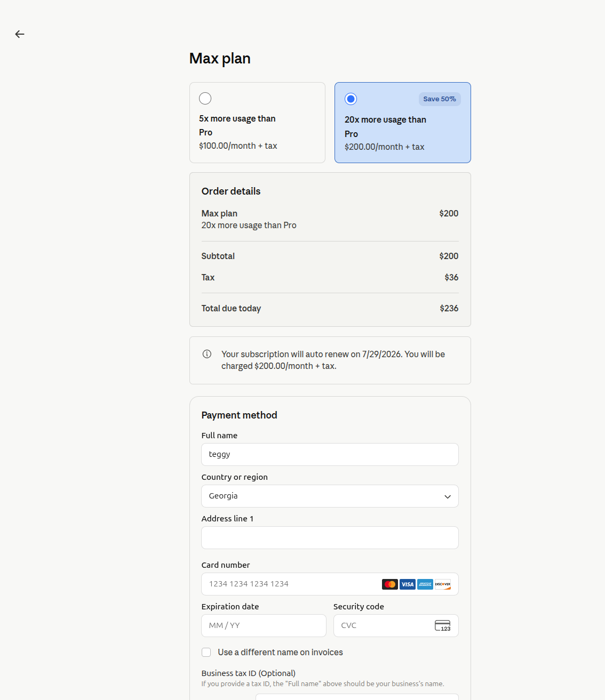Focus the Address line 1 field
The height and width of the screenshot is (700, 605).
[330, 537]
